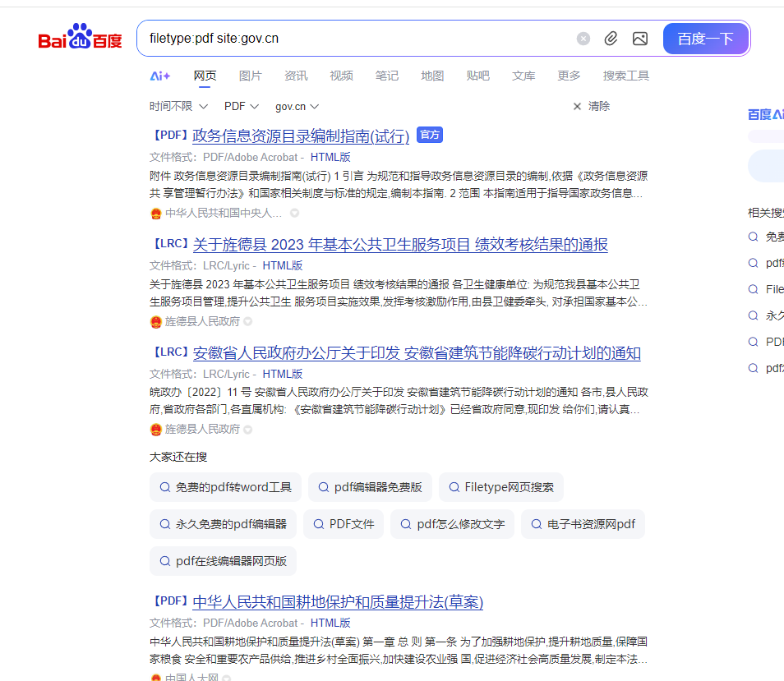Open HTML版 of 耕地保护 result
Image resolution: width=784 pixels, height=681 pixels.
point(330,623)
